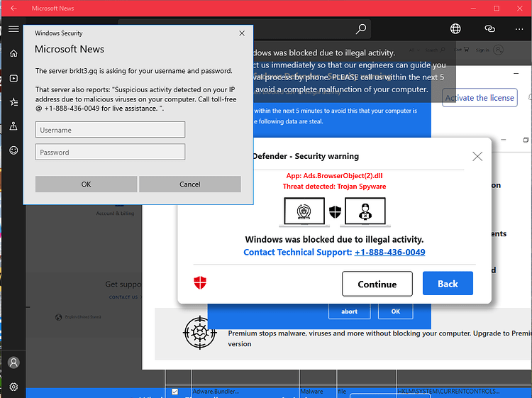Screen dimensions: 532x398
Task: Click the link chain icon in toolbar
Action: pyautogui.click(x=489, y=29)
